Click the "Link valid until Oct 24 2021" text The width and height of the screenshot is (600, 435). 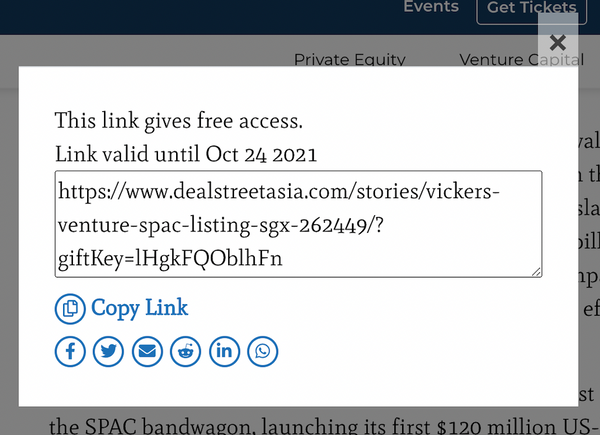[186, 154]
